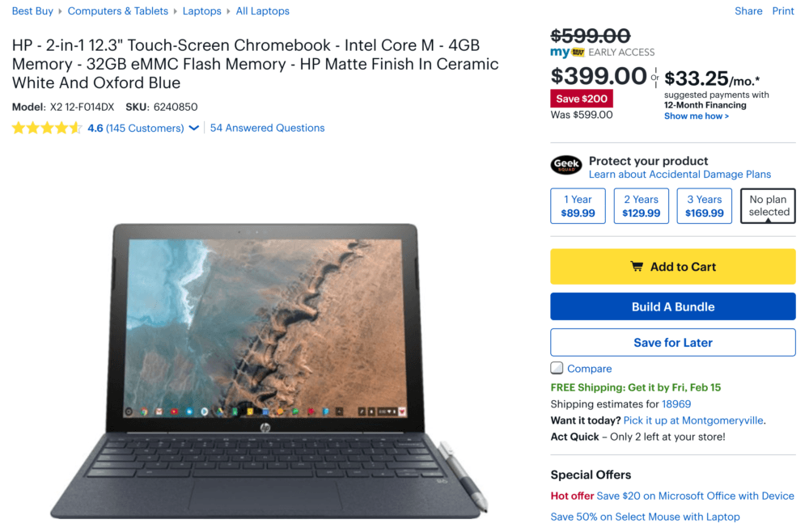This screenshot has width=809, height=532.
Task: Open the Laptops breadcrumb link
Action: tap(201, 11)
